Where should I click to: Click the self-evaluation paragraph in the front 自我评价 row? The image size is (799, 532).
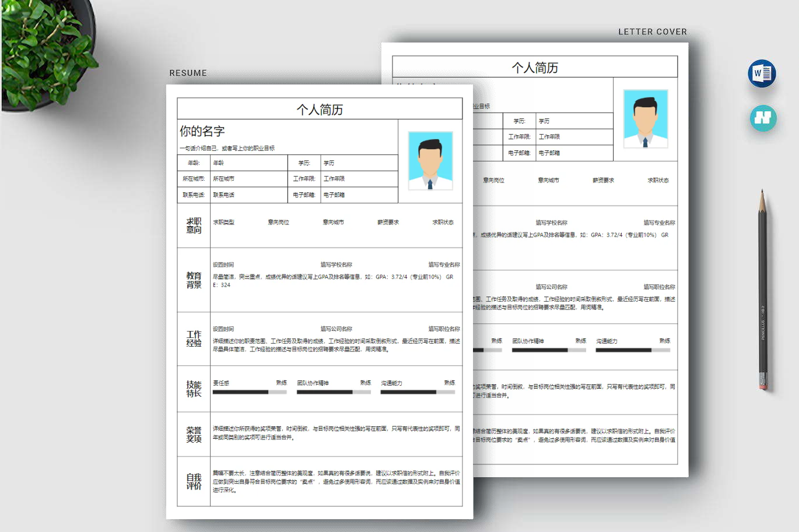tap(337, 481)
